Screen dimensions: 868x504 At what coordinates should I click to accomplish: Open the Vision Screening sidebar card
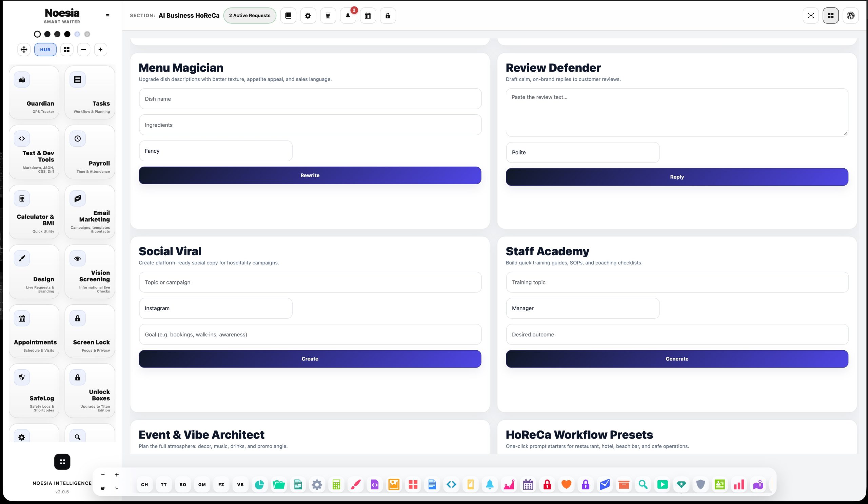90,272
